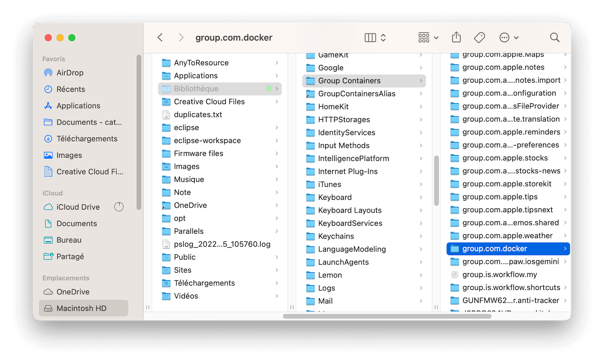Select the Parallels folder
604x364 pixels.
[x=220, y=231]
